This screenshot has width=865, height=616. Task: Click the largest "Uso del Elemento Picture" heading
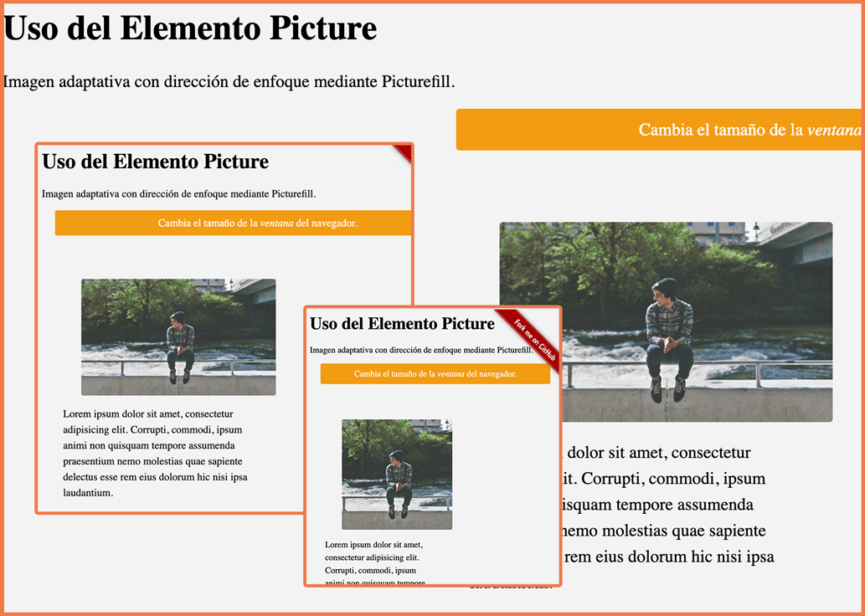(x=190, y=28)
